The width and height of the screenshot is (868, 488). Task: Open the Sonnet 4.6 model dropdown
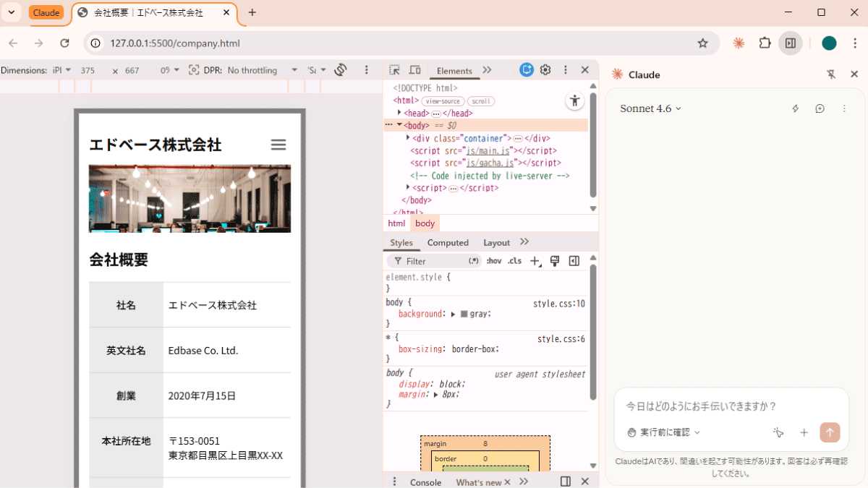coord(650,108)
